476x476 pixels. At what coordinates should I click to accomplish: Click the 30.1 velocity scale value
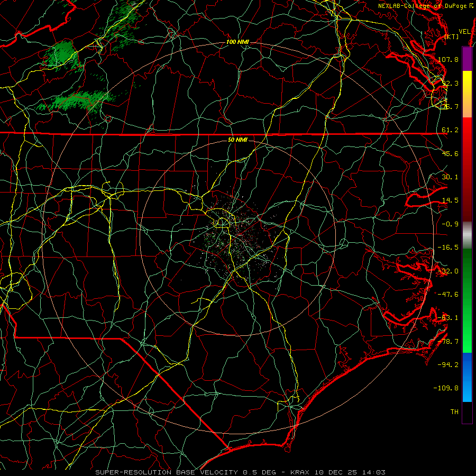[x=450, y=177]
